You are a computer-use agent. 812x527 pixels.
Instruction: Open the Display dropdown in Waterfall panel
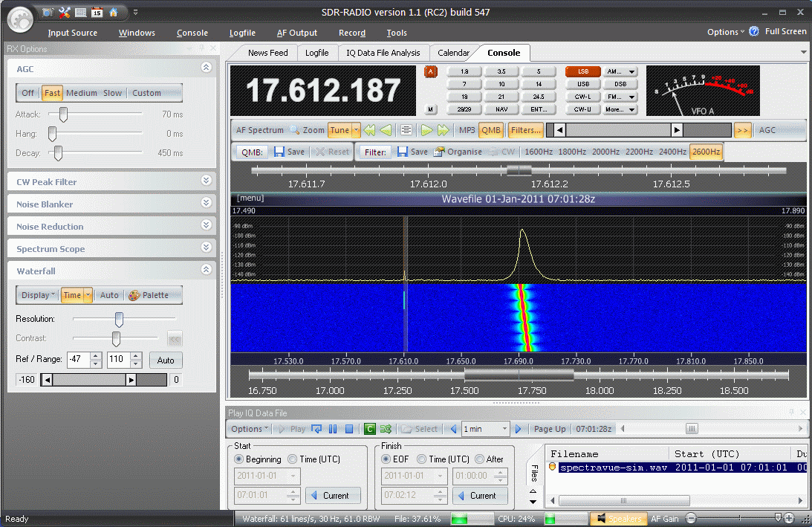38,295
